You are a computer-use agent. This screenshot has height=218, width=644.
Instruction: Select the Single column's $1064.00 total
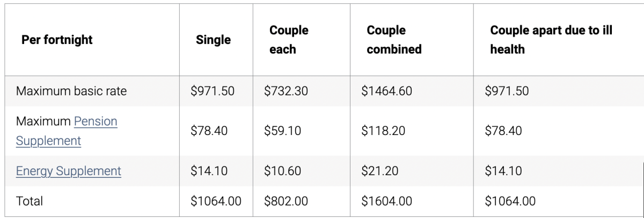pos(216,201)
